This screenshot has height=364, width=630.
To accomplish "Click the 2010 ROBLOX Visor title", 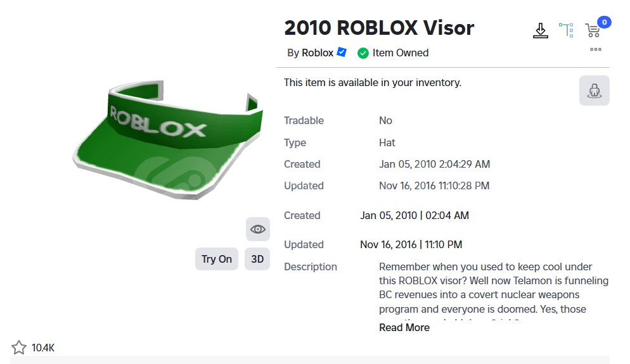I will (379, 28).
